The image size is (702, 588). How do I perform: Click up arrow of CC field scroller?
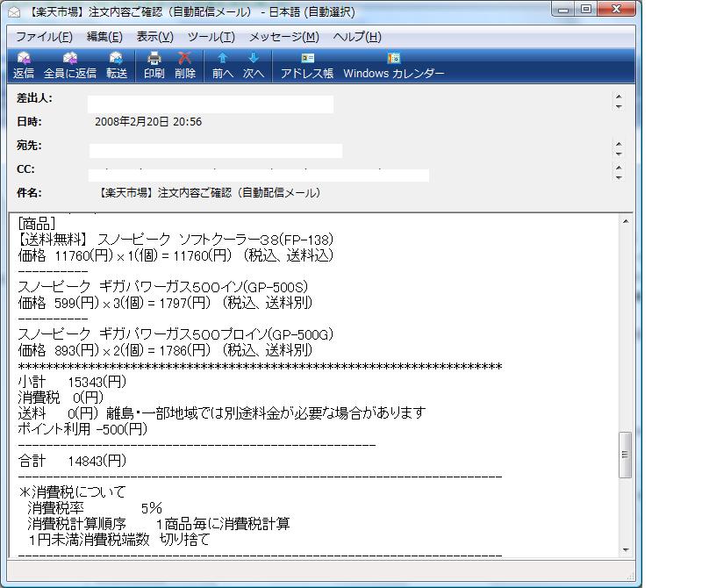619,168
